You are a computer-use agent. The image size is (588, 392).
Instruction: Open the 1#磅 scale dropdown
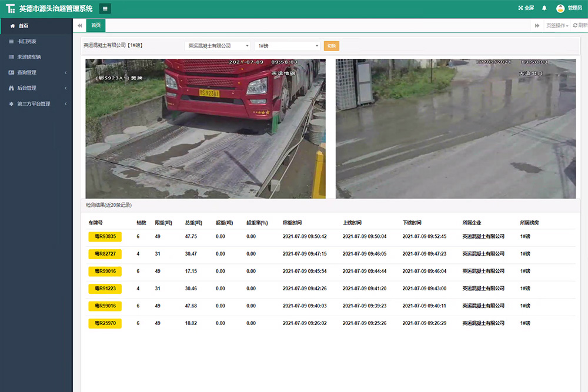point(287,46)
